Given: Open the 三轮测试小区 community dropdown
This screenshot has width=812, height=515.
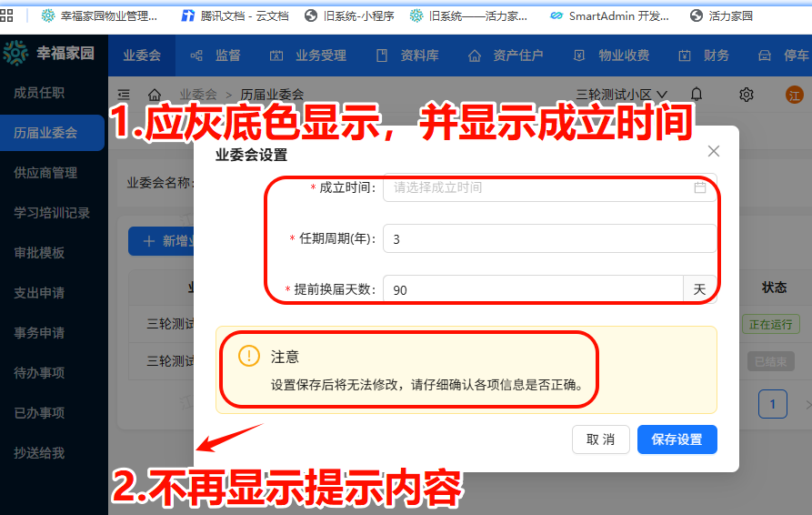Looking at the screenshot, I should click(x=621, y=95).
